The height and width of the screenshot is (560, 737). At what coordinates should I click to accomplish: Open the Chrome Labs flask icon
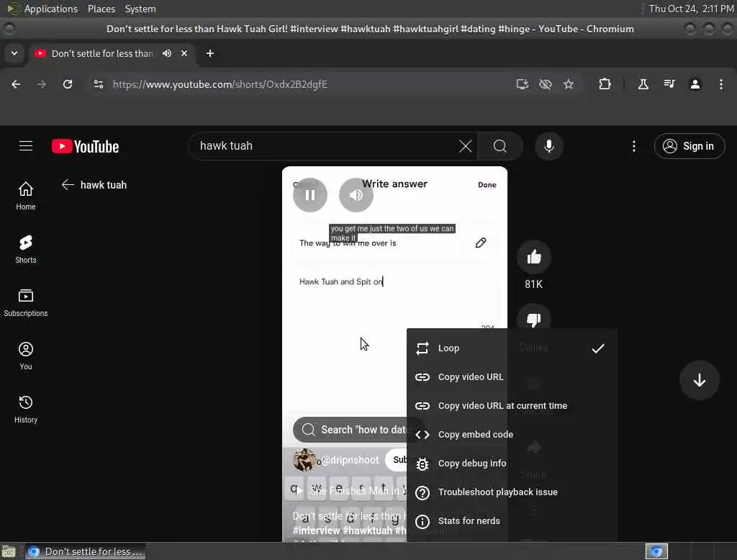[643, 84]
